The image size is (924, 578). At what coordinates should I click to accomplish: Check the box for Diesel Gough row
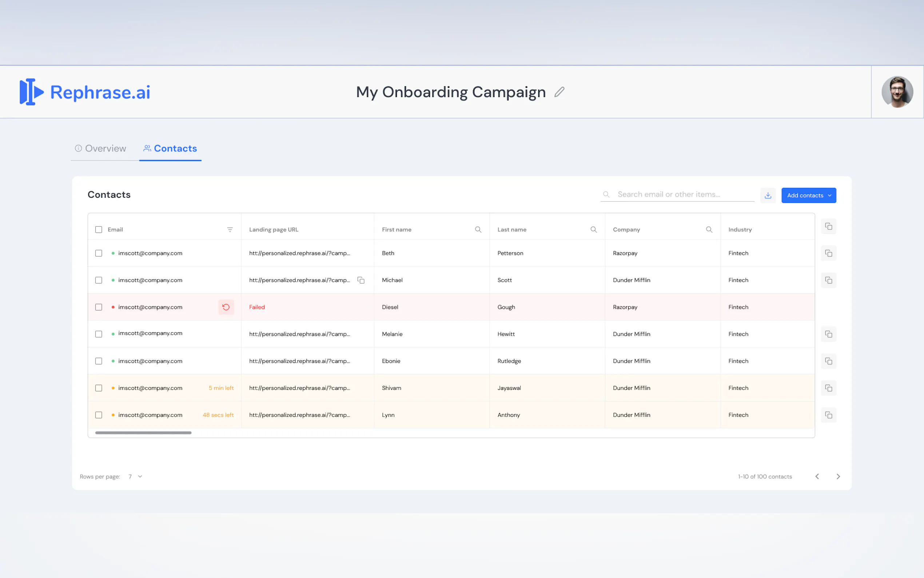point(99,307)
